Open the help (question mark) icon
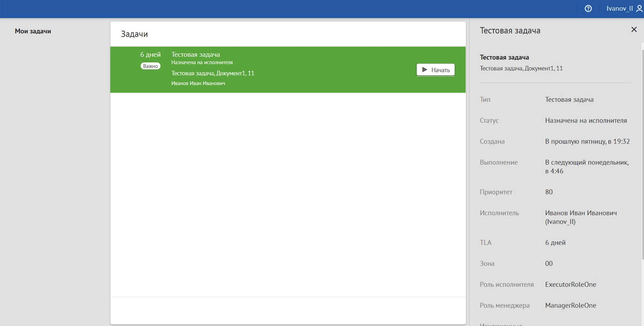Screen dimensions: 644x326 click(588, 9)
